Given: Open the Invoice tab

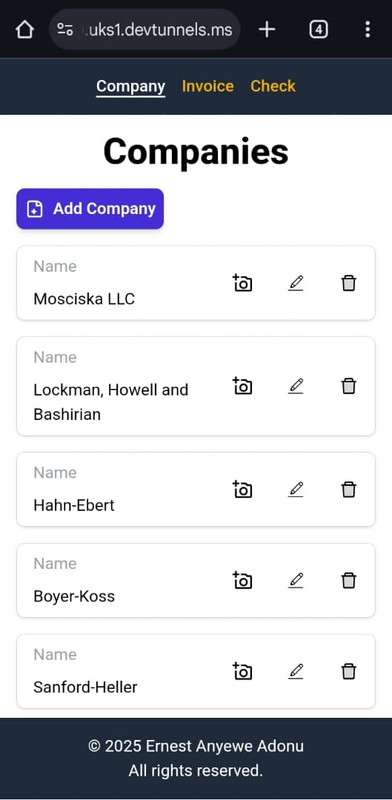Looking at the screenshot, I should (208, 86).
